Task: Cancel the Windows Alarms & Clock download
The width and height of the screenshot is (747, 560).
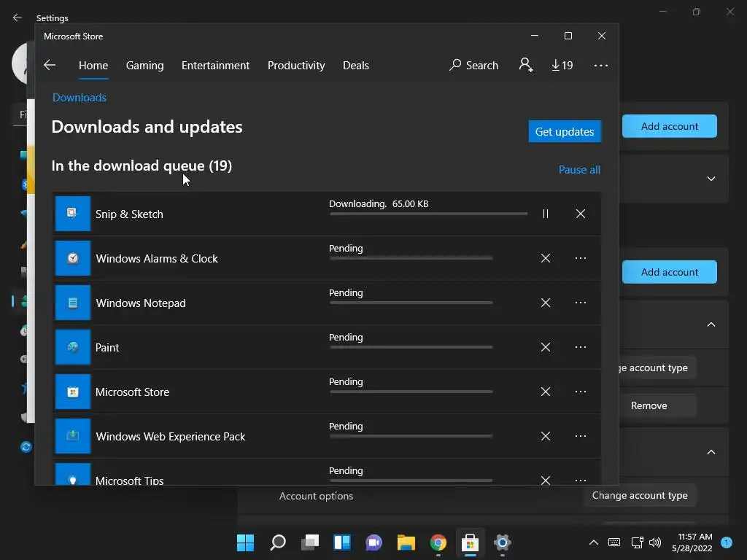Action: coord(546,258)
